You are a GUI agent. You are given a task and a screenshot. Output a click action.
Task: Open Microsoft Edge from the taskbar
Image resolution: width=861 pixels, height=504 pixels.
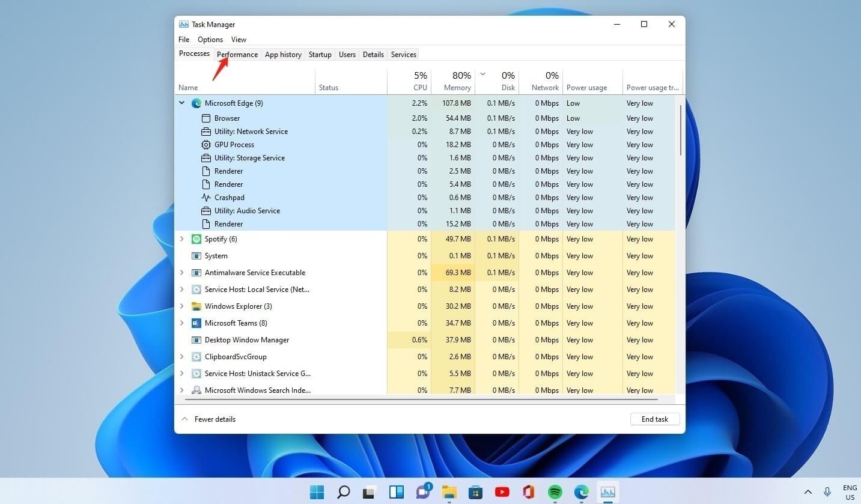pos(582,492)
